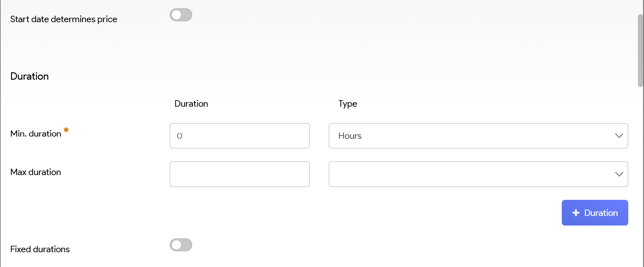Click the vertical scrollbar thumb
Image resolution: width=644 pixels, height=267 pixels.
coord(640,50)
